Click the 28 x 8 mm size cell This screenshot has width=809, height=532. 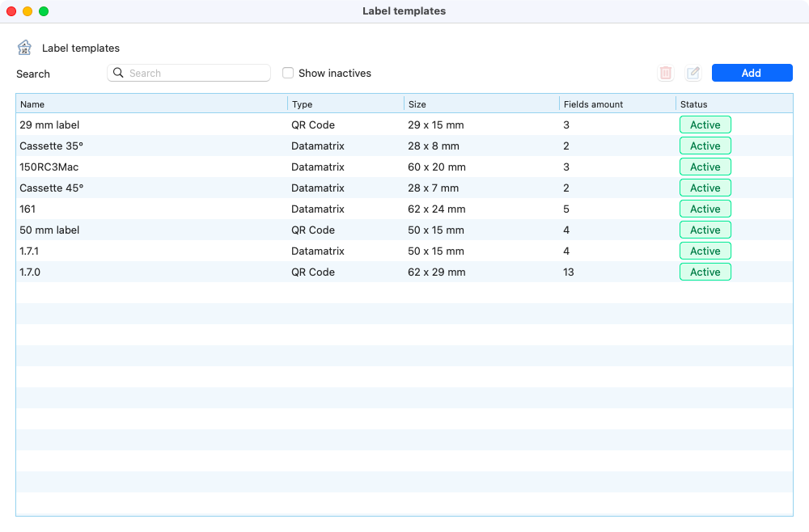click(x=434, y=146)
